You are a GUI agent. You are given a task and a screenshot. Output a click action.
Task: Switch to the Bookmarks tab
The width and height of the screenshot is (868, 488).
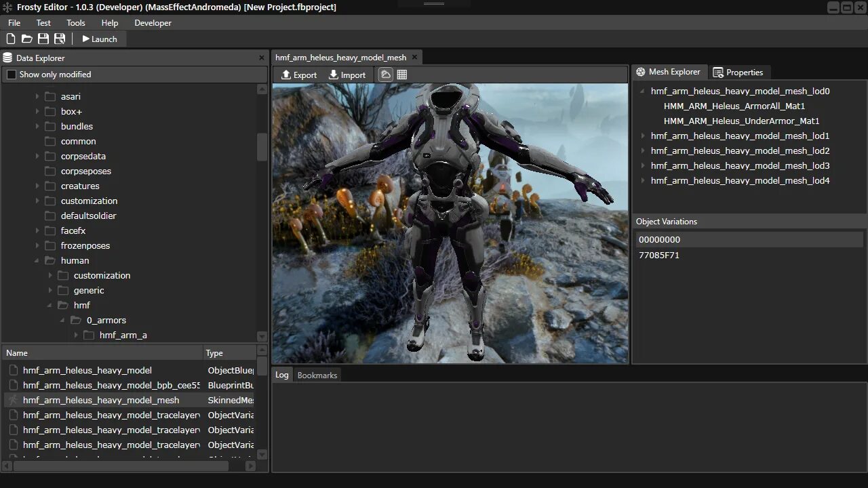[x=317, y=375]
